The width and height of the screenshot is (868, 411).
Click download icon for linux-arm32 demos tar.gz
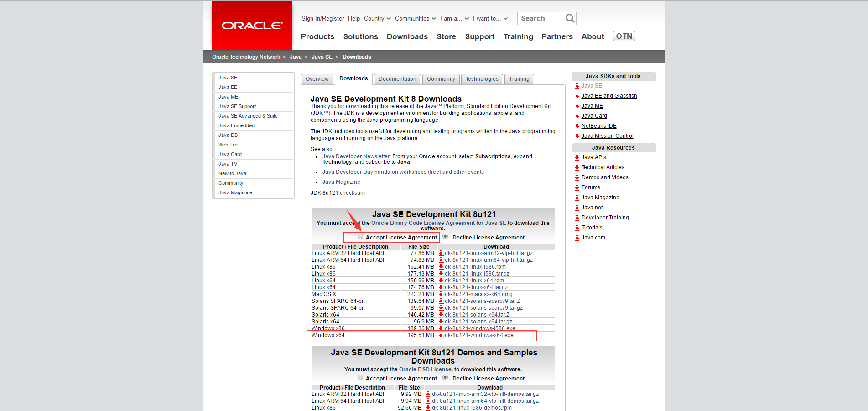[428, 394]
